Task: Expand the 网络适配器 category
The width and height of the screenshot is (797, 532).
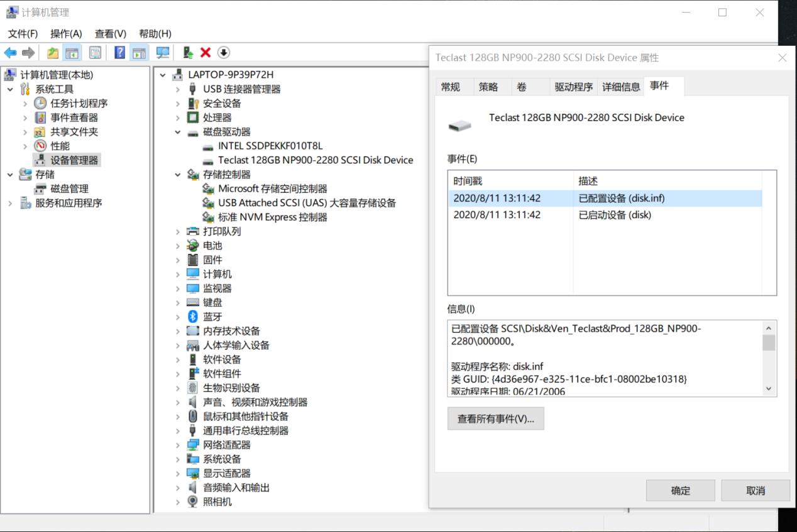Action: click(x=177, y=445)
